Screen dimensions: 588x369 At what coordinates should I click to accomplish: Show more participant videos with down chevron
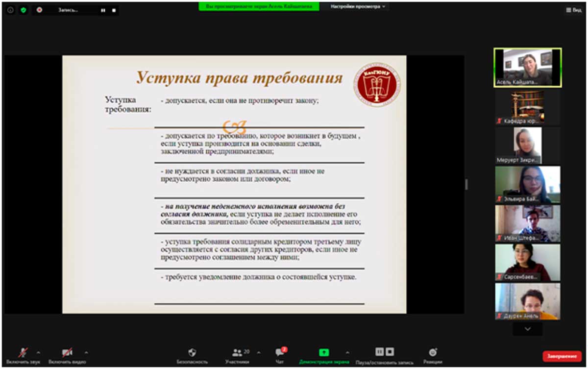point(527,329)
